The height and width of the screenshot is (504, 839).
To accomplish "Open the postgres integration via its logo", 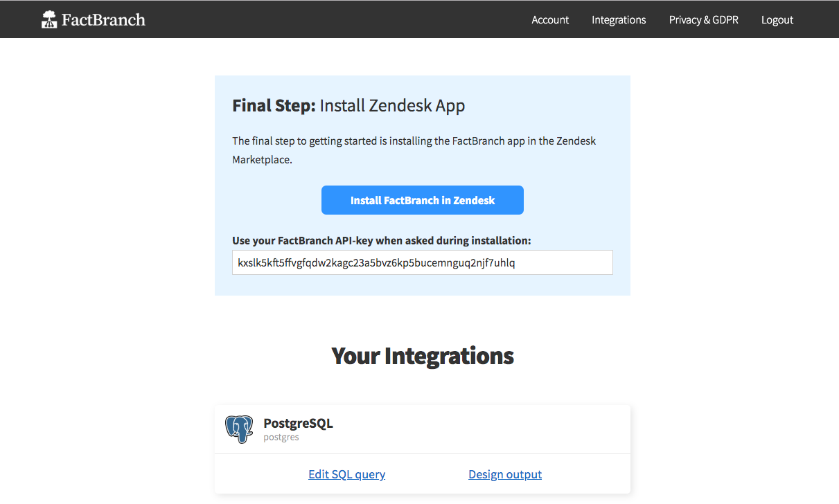I will click(239, 429).
